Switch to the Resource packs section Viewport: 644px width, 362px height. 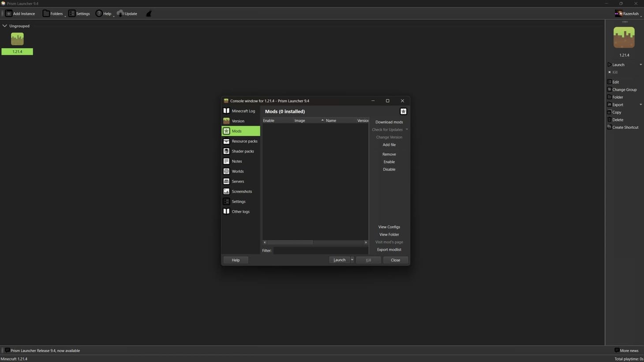pos(245,141)
